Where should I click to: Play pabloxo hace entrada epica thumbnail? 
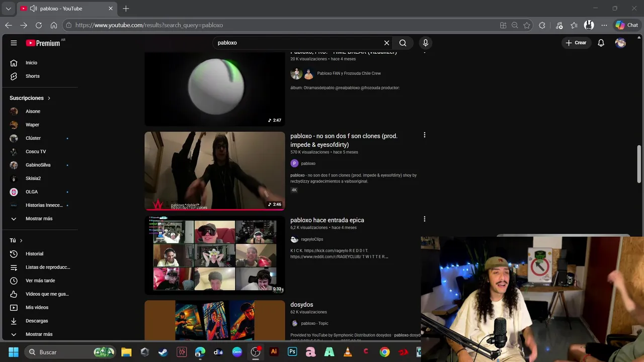click(x=215, y=255)
